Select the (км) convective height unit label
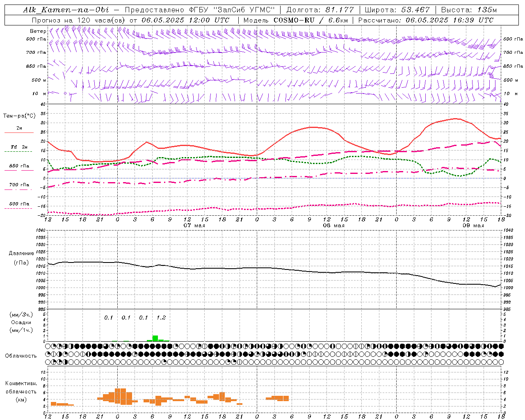This screenshot has height=420, width=525. point(21,399)
